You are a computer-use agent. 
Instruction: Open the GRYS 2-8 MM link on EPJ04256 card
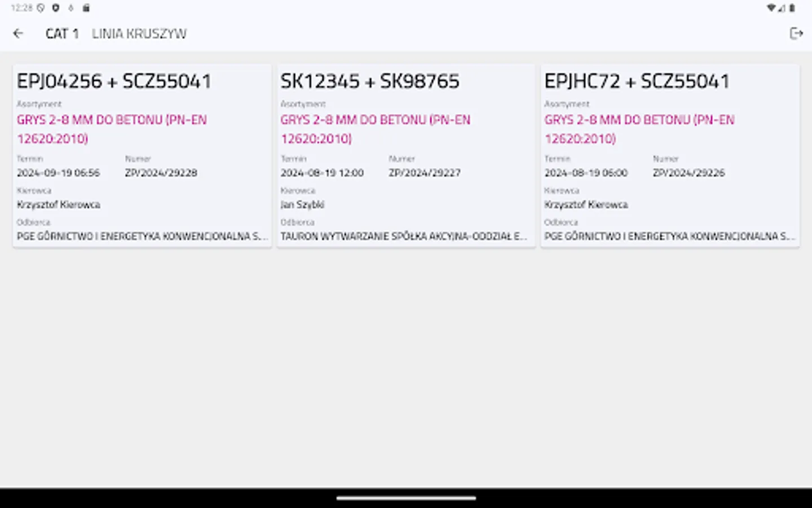112,129
